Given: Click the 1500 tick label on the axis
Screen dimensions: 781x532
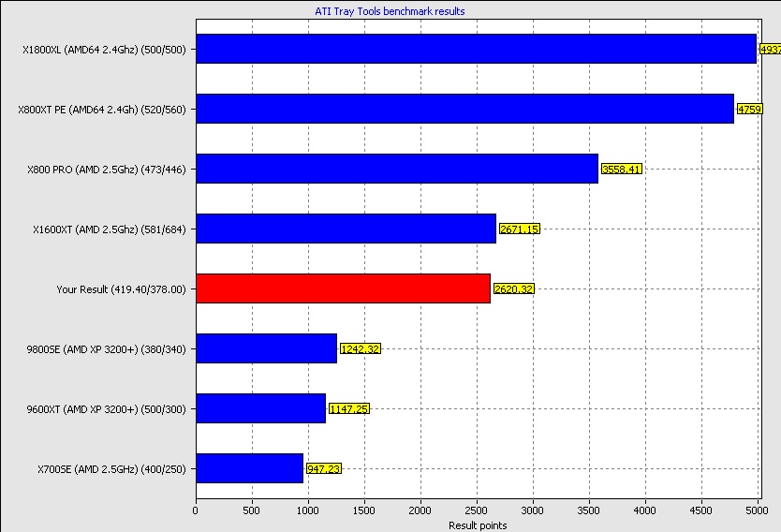Looking at the screenshot, I should point(363,510).
